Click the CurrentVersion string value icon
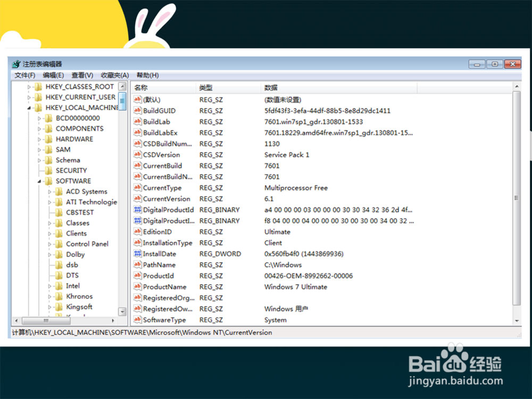 137,198
